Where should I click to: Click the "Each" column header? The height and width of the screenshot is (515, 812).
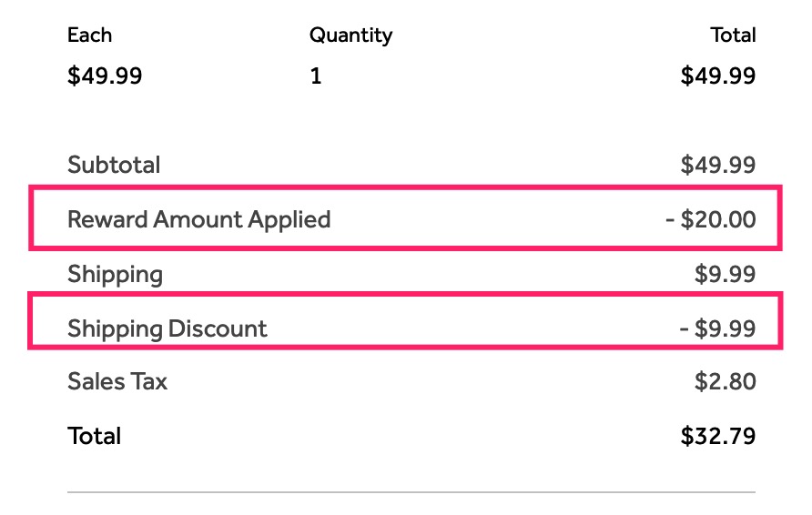(89, 35)
